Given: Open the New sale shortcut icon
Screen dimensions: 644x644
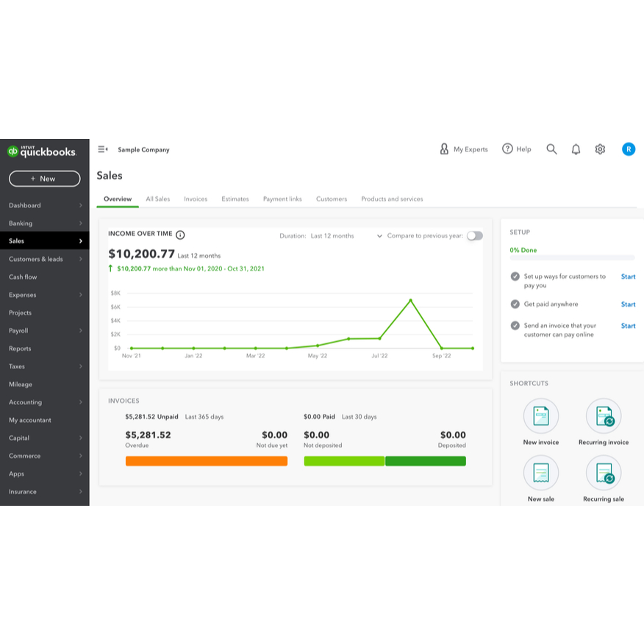Looking at the screenshot, I should 540,473.
